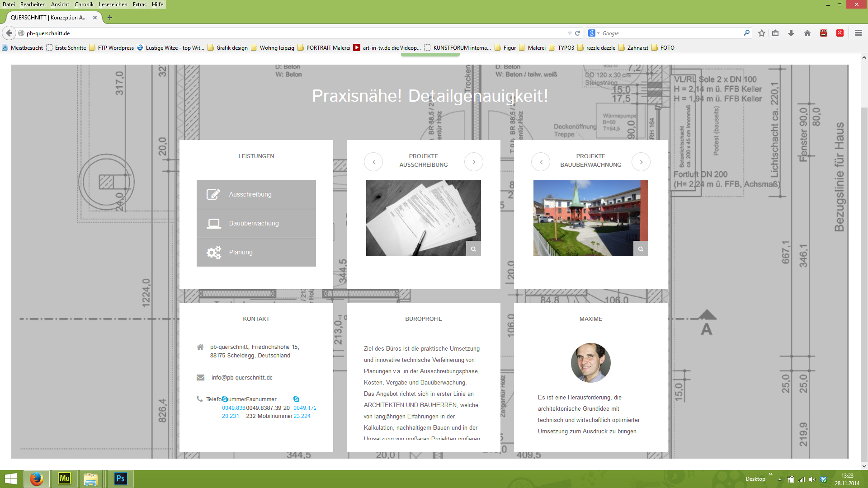The image size is (868, 488).
Task: Open the Firefox hamburger menu
Action: [x=859, y=33]
